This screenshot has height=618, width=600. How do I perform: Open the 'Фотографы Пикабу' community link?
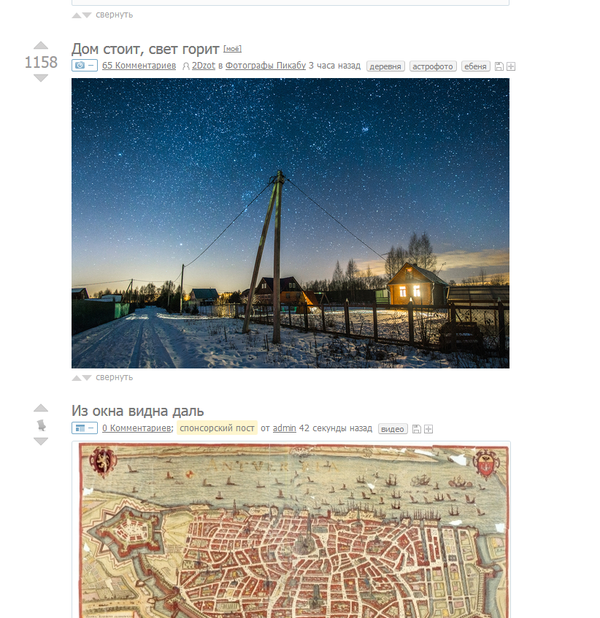pos(265,65)
